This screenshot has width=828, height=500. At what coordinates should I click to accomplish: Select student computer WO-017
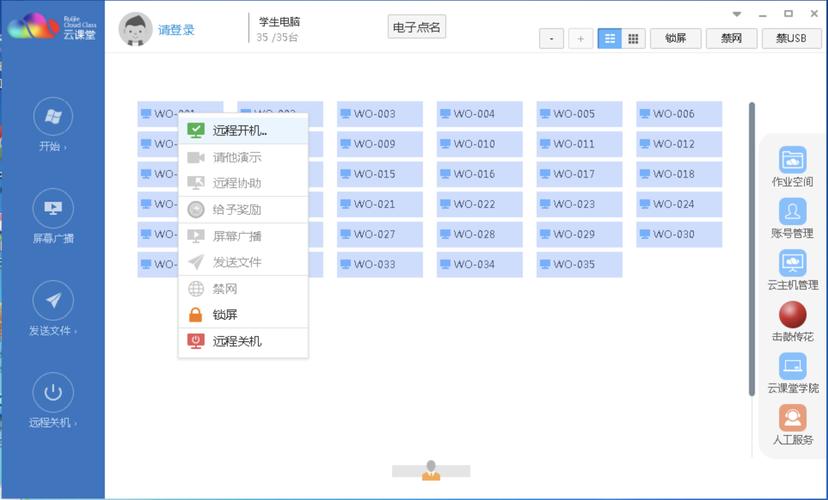click(x=578, y=174)
